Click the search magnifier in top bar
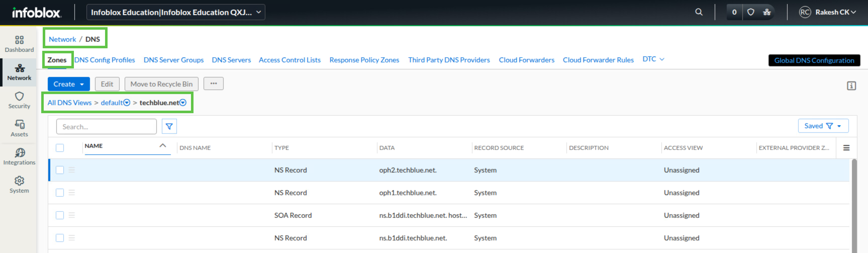The image size is (868, 253). pyautogui.click(x=699, y=12)
